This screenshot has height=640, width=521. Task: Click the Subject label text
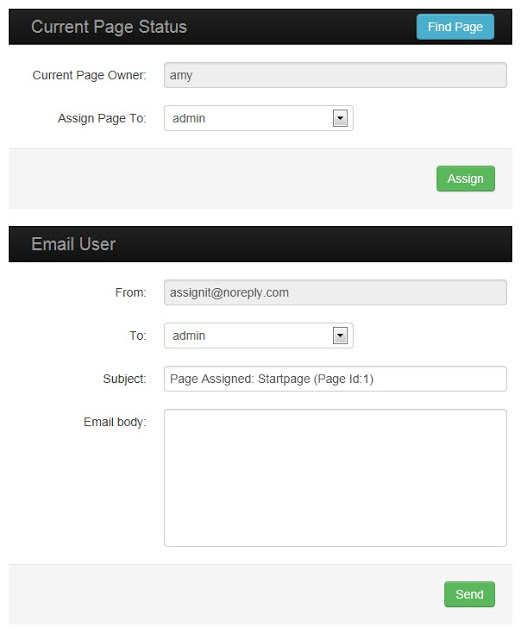click(125, 379)
